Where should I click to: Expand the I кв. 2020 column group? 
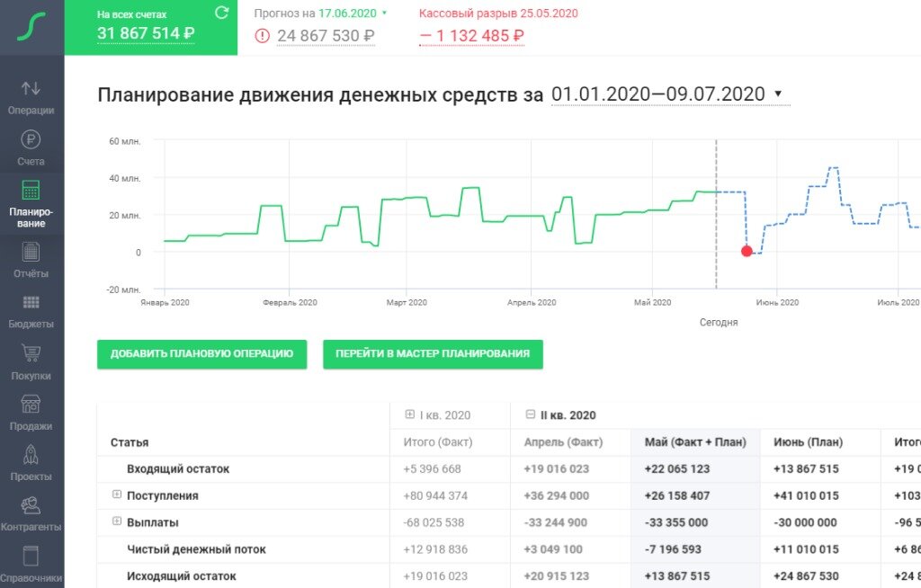pyautogui.click(x=410, y=414)
